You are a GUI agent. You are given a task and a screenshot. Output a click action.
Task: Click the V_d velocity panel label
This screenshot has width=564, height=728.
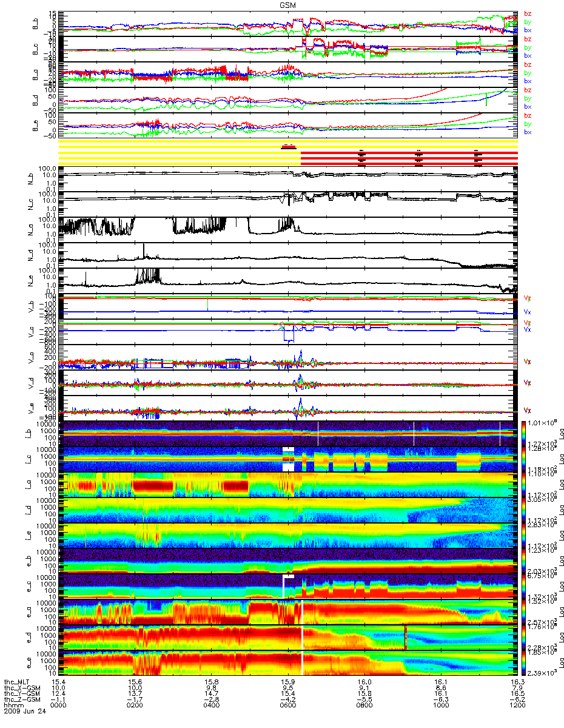coord(31,383)
